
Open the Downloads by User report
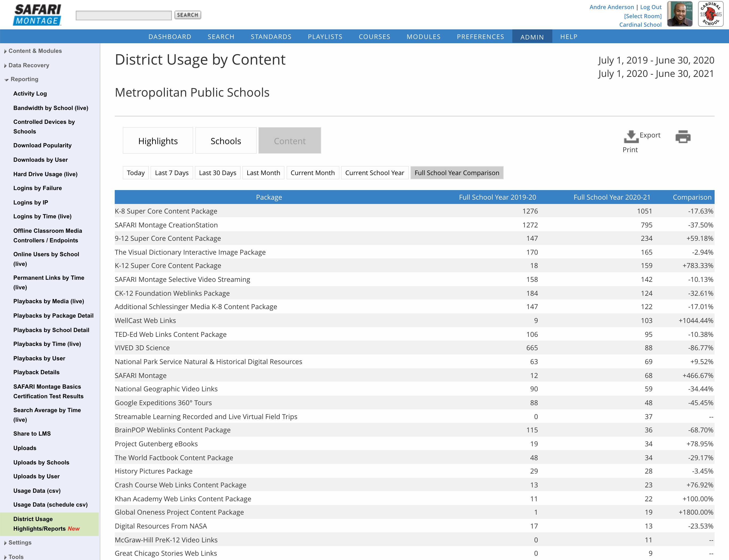40,160
